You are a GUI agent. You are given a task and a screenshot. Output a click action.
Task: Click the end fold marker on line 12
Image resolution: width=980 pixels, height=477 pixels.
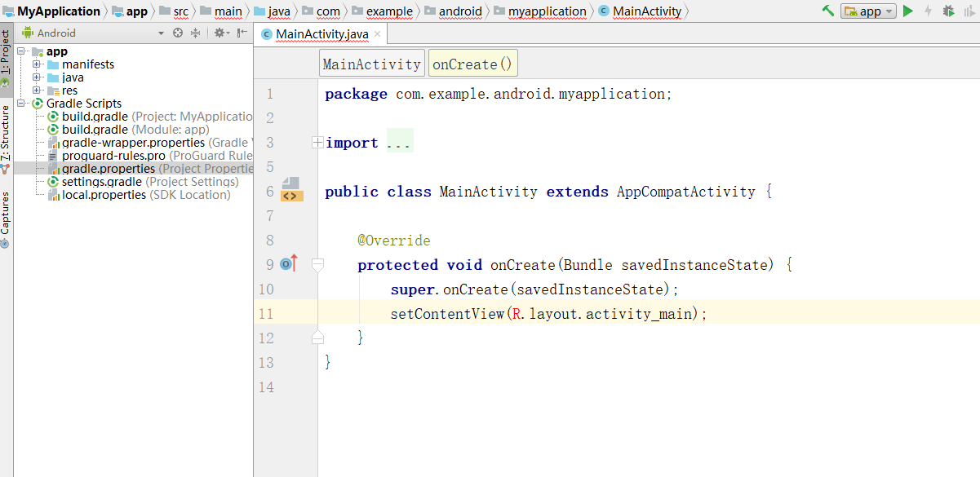point(318,338)
